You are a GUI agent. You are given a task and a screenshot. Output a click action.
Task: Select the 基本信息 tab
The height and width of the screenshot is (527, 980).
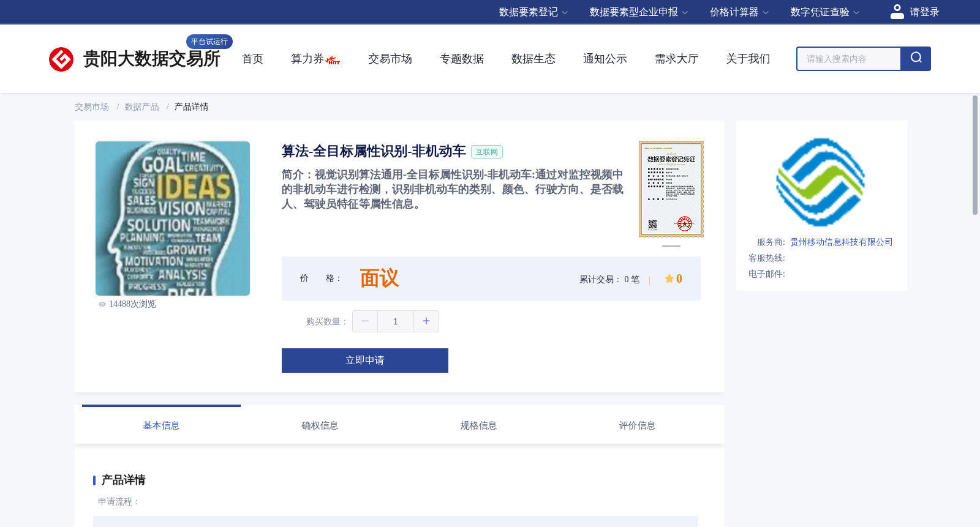(161, 425)
